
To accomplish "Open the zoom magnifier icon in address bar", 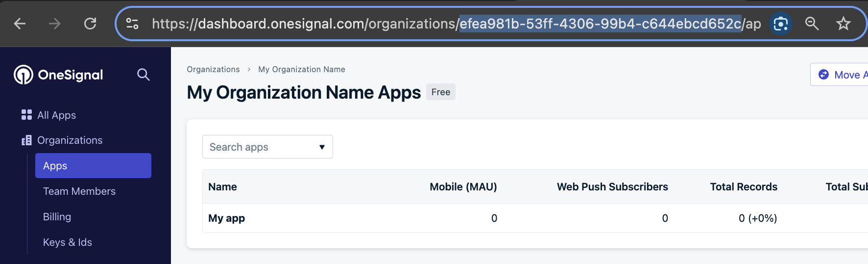I will (812, 24).
